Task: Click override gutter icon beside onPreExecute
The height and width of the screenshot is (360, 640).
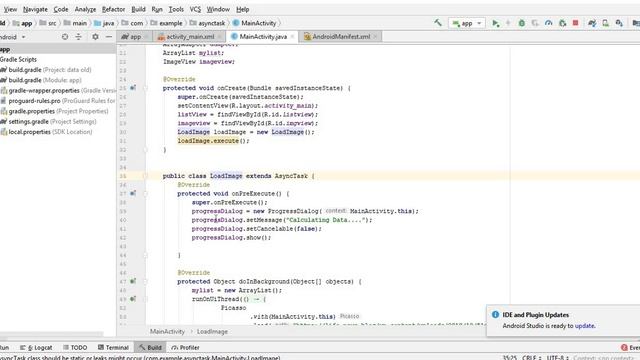Action: [x=133, y=193]
